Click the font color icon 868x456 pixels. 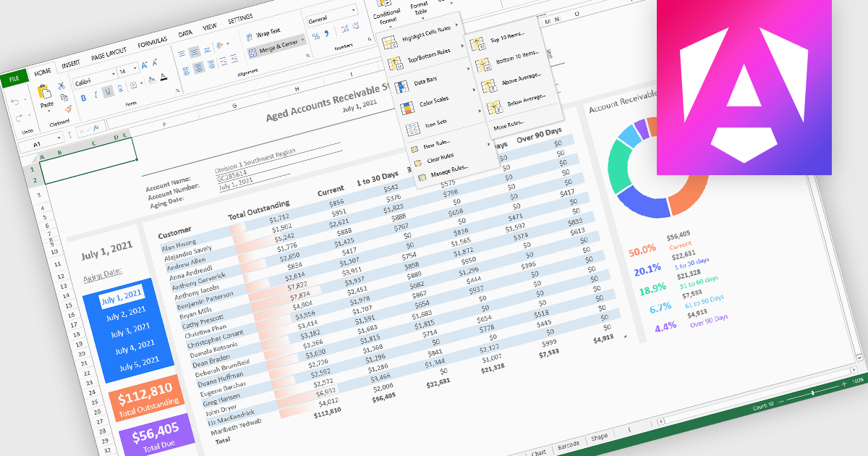164,77
